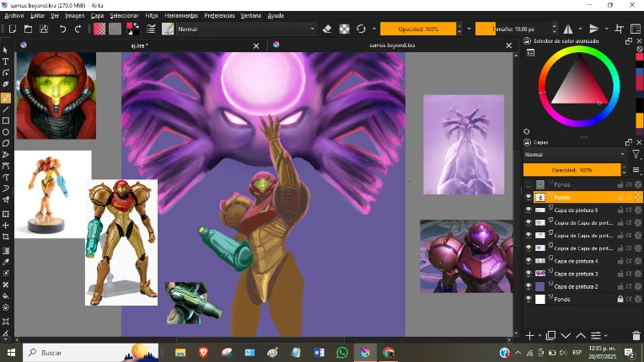This screenshot has width=644, height=362.
Task: Undo the last action
Action: pos(62,29)
